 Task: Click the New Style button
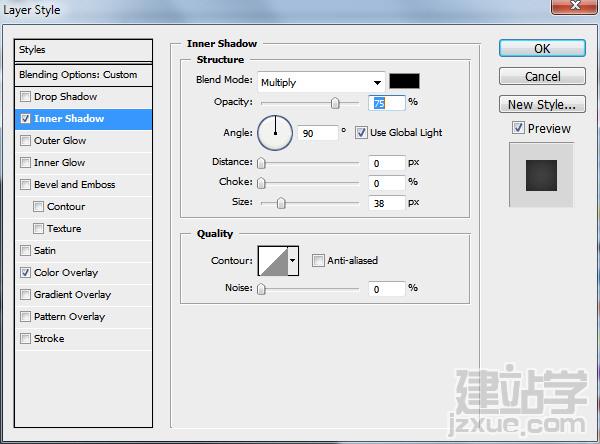tap(542, 104)
